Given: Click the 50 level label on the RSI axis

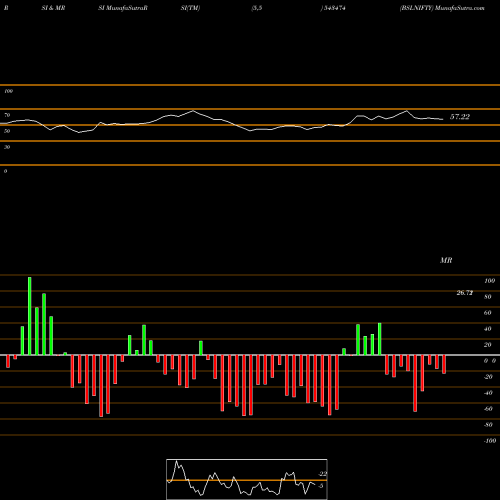Looking at the screenshot, I should point(7,131).
